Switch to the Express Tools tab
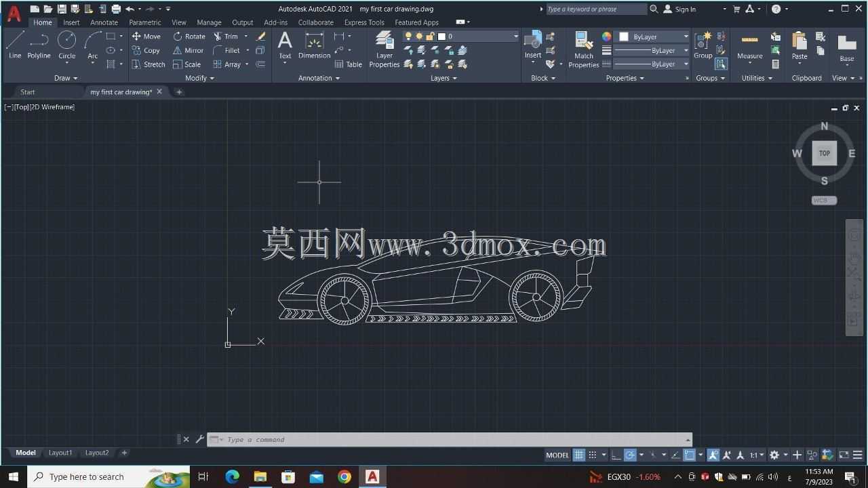 [x=364, y=22]
